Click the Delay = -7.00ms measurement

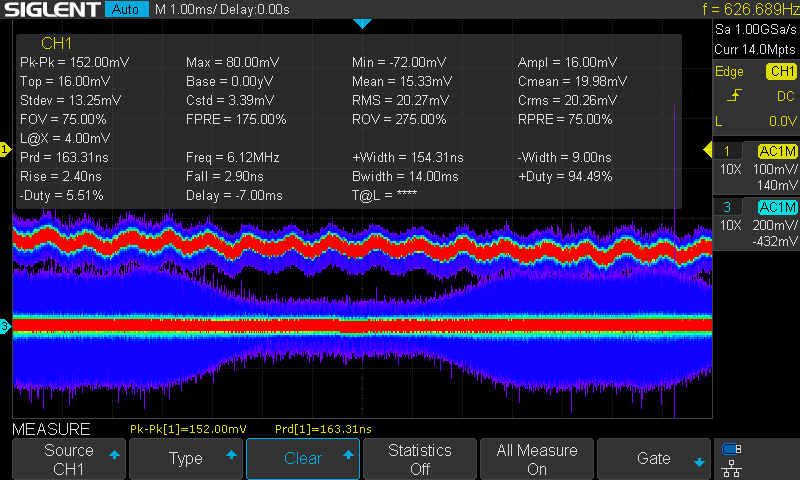[234, 195]
